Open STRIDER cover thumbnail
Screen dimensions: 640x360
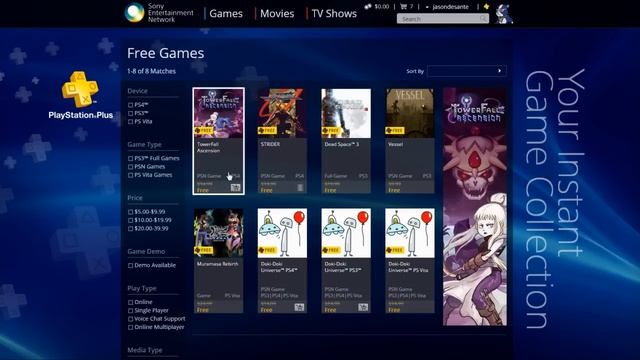282,113
